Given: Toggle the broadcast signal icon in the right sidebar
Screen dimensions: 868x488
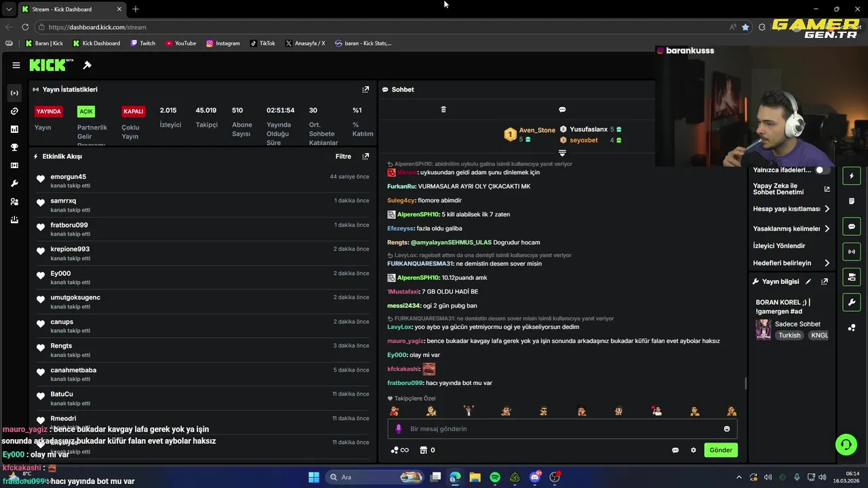Looking at the screenshot, I should click(852, 251).
